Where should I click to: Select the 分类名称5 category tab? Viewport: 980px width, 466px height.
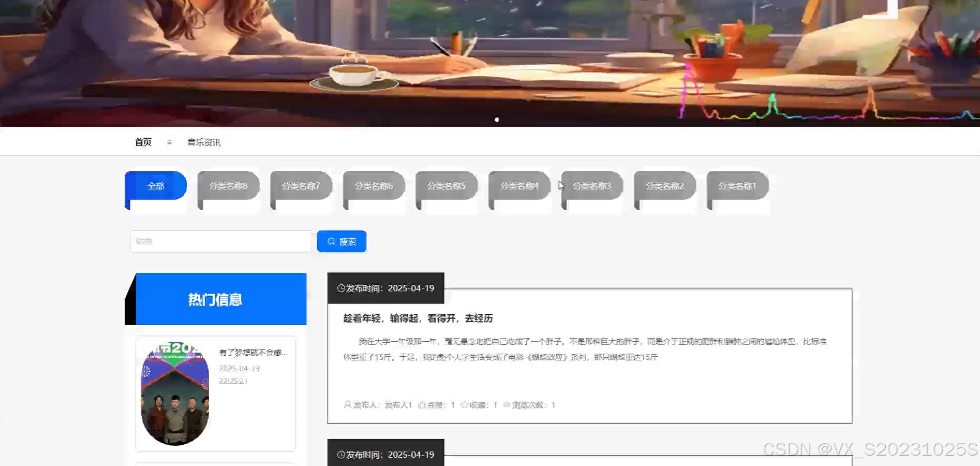[x=447, y=186]
